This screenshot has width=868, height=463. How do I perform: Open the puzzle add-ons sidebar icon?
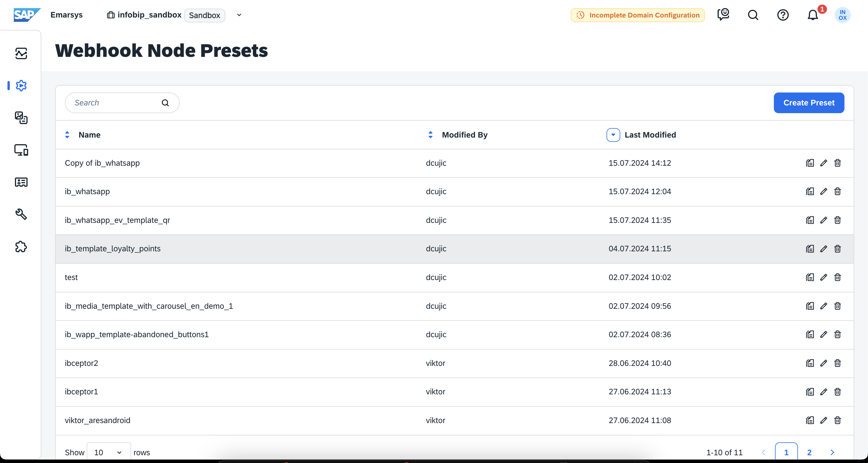21,247
